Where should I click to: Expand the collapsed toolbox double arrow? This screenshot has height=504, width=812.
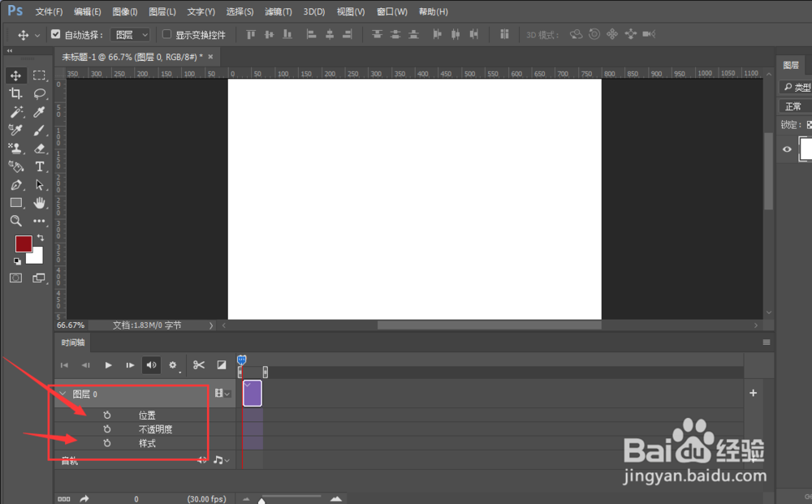[x=9, y=50]
